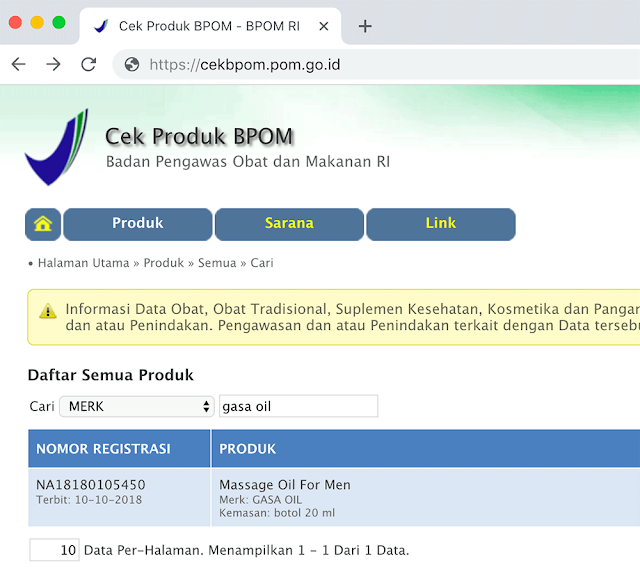
Task: Reload the page using the refresh icon
Action: [89, 64]
